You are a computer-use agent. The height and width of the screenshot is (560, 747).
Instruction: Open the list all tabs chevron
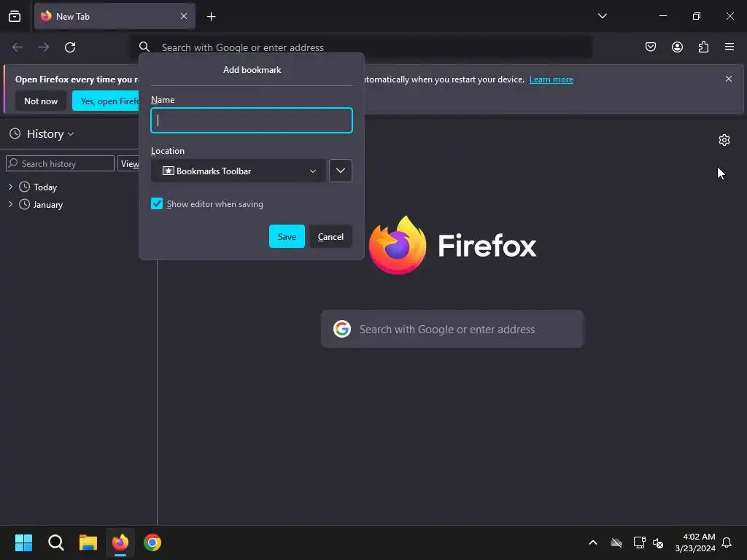point(602,16)
